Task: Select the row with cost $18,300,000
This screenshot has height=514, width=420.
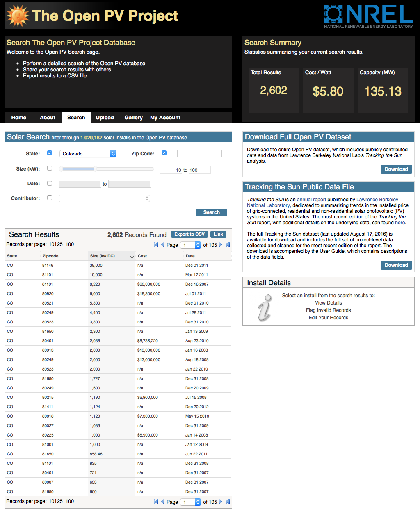Action: pos(119,293)
